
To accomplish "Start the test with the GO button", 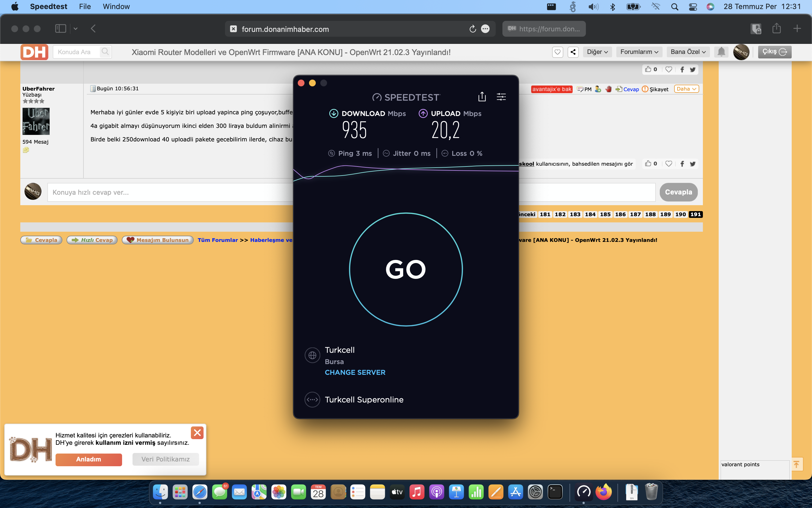I will 406,269.
